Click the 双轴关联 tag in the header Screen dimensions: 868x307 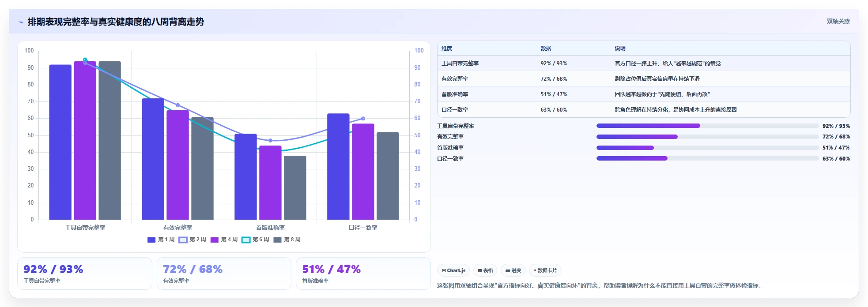pos(838,21)
